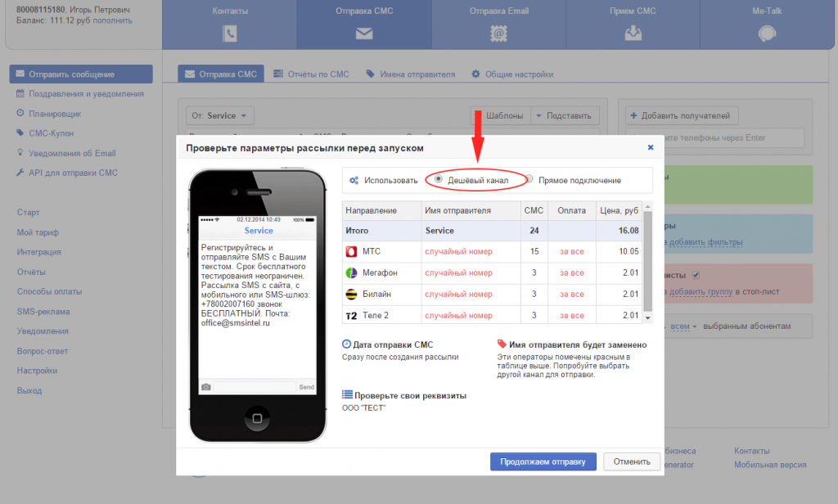Viewport: 838px width, 504px height.
Task: Click the Продолжаем отправку button
Action: click(x=543, y=461)
